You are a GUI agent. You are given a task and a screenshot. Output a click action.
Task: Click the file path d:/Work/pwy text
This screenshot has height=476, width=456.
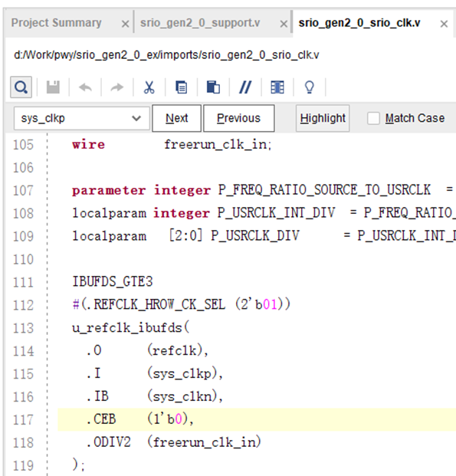tap(166, 55)
